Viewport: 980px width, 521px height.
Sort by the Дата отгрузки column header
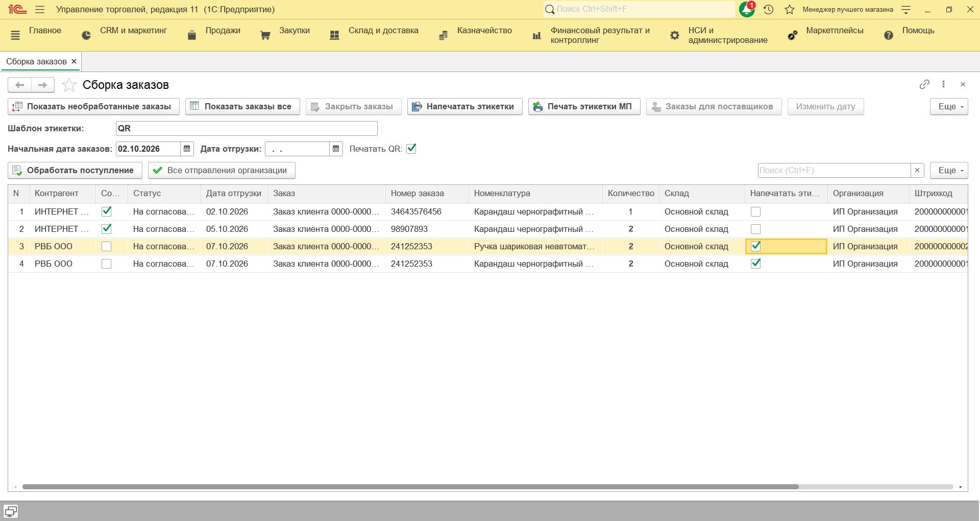[x=234, y=193]
